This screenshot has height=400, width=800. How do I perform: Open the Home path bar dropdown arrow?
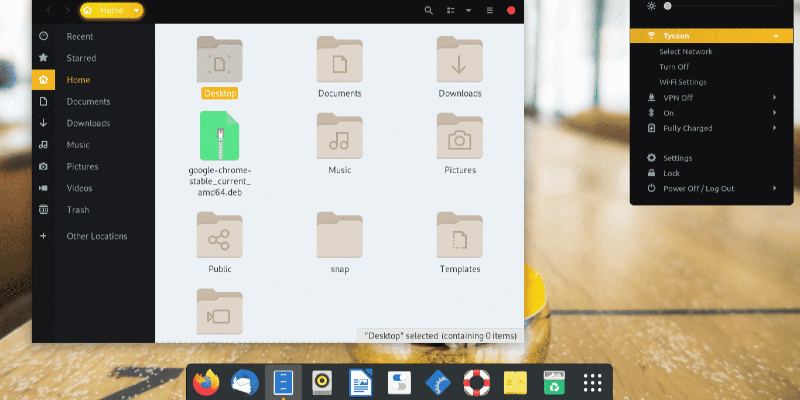click(136, 10)
